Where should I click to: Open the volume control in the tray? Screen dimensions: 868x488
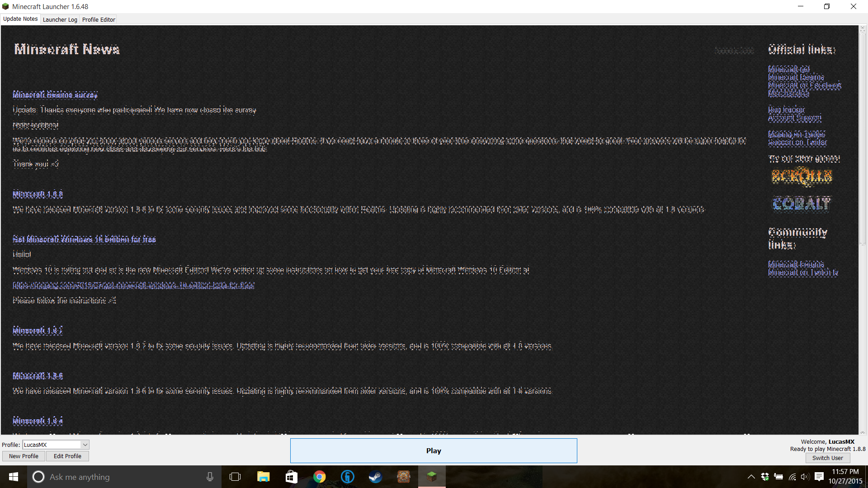805,477
